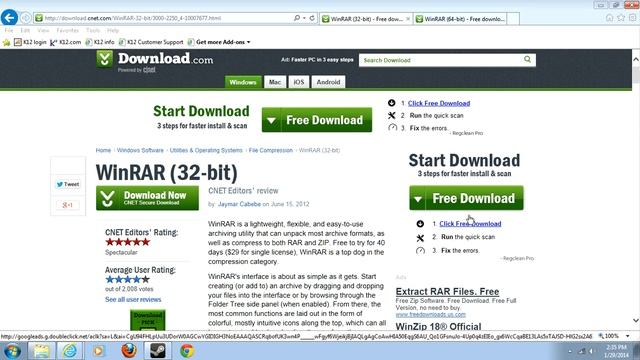Select the iOS platform tab
Image resolution: width=640 pixels, height=360 pixels.
(299, 82)
